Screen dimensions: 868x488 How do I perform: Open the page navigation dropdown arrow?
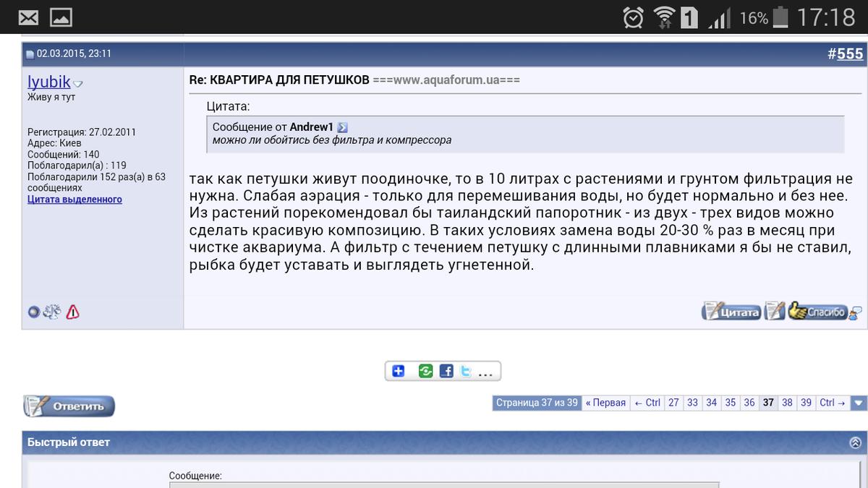(859, 403)
